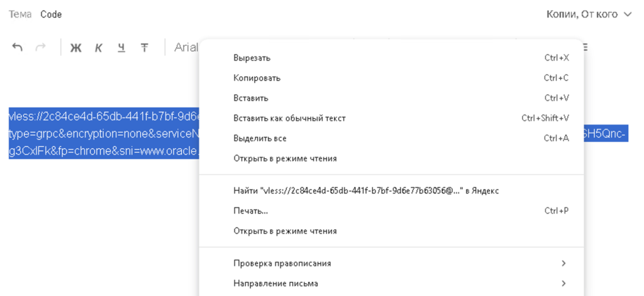The height and width of the screenshot is (296, 644).
Task: Open the Arial font selector
Action: coord(186,48)
